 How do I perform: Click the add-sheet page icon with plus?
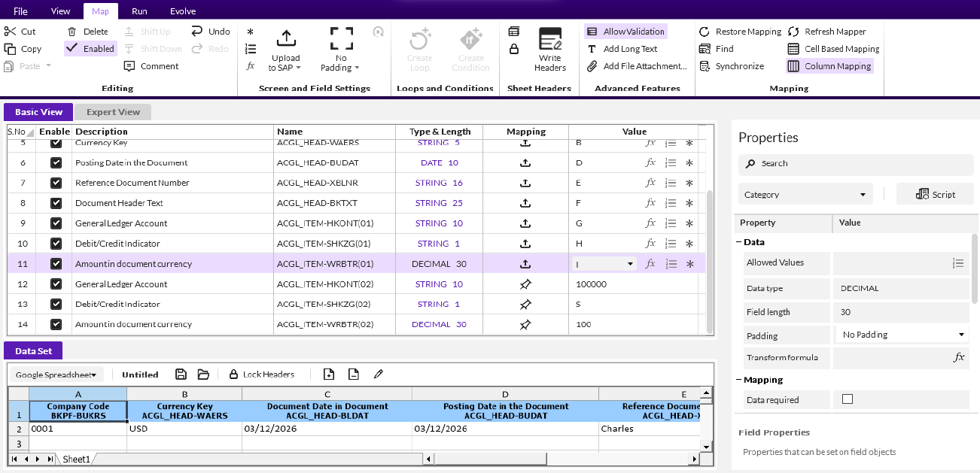(329, 374)
